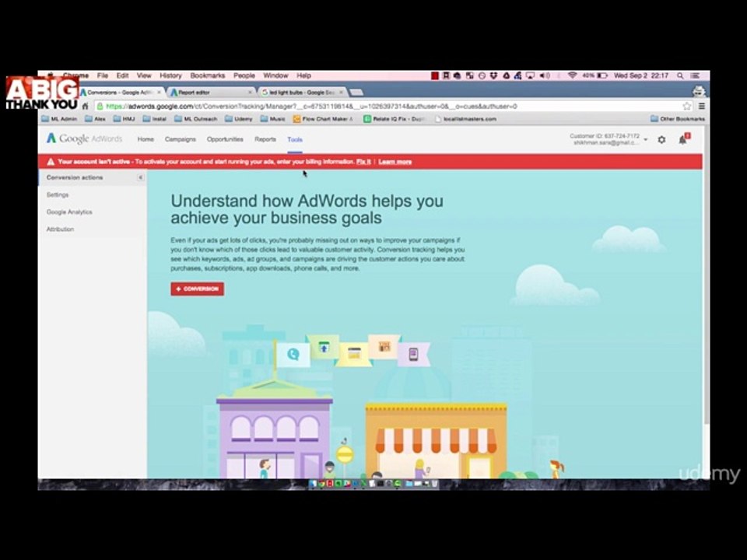This screenshot has height=560, width=747.
Task: Open the People menu
Action: [x=244, y=75]
